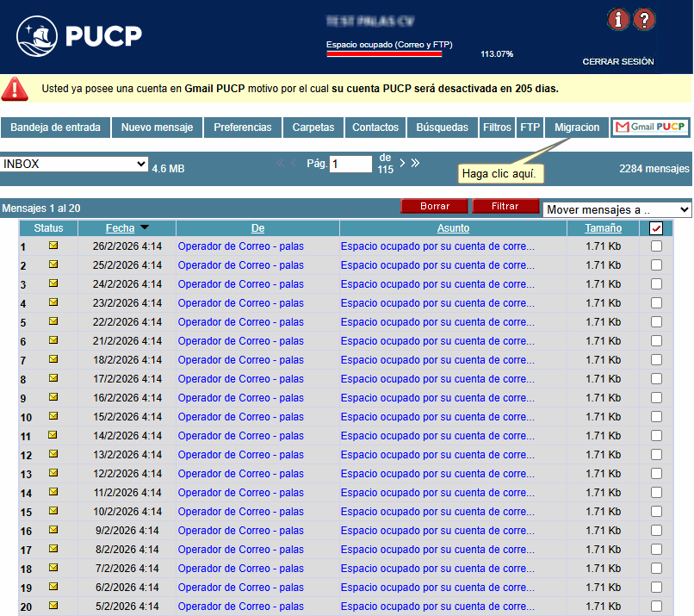Sort by Fecha column header
This screenshot has width=694, height=616.
click(120, 228)
